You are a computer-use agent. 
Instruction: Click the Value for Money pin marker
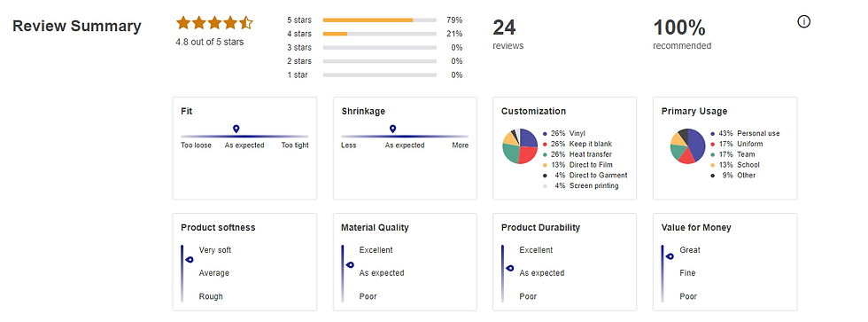(670, 256)
